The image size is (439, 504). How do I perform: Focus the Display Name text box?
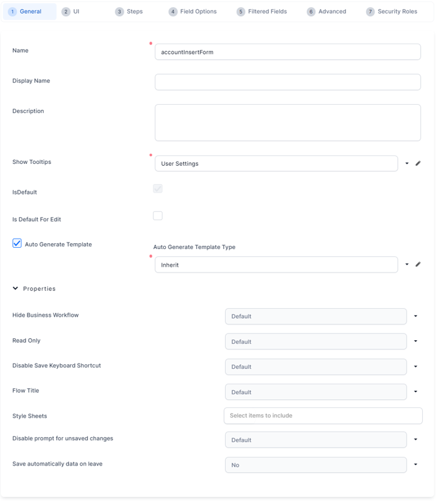pos(287,82)
